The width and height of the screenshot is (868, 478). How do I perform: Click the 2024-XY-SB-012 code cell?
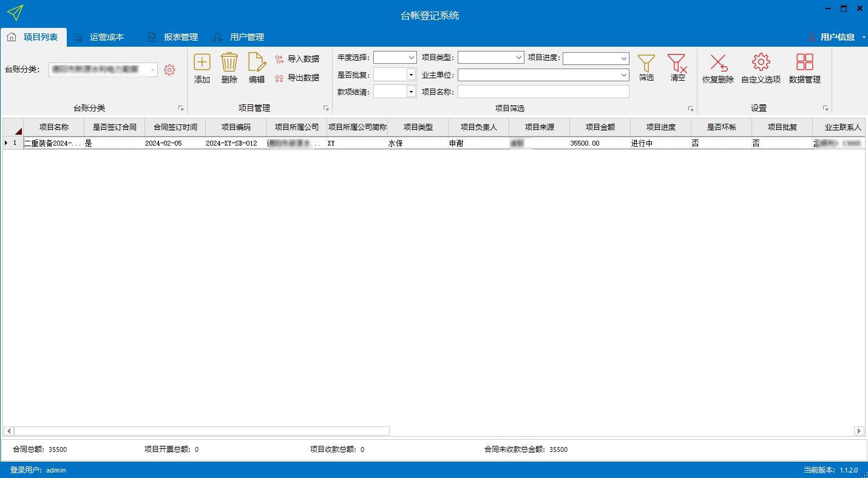point(236,144)
